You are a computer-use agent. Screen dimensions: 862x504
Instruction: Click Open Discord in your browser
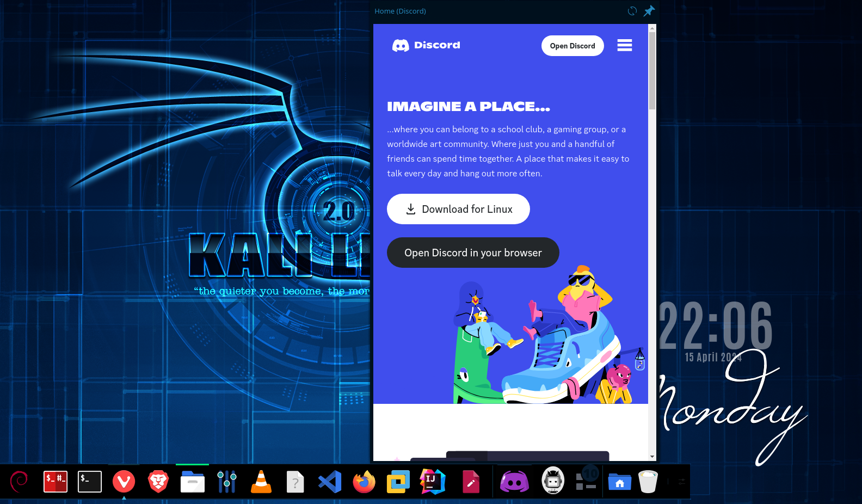pyautogui.click(x=473, y=253)
